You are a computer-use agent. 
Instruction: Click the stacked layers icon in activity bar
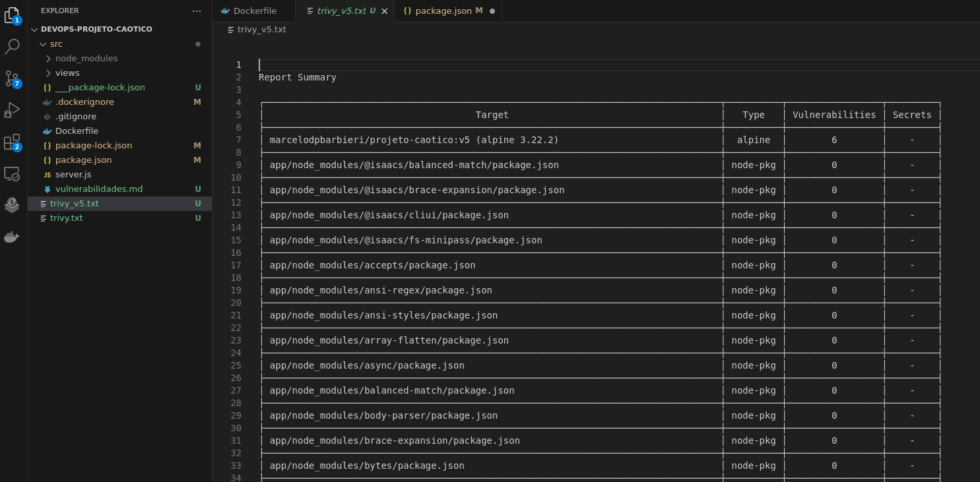[12, 205]
